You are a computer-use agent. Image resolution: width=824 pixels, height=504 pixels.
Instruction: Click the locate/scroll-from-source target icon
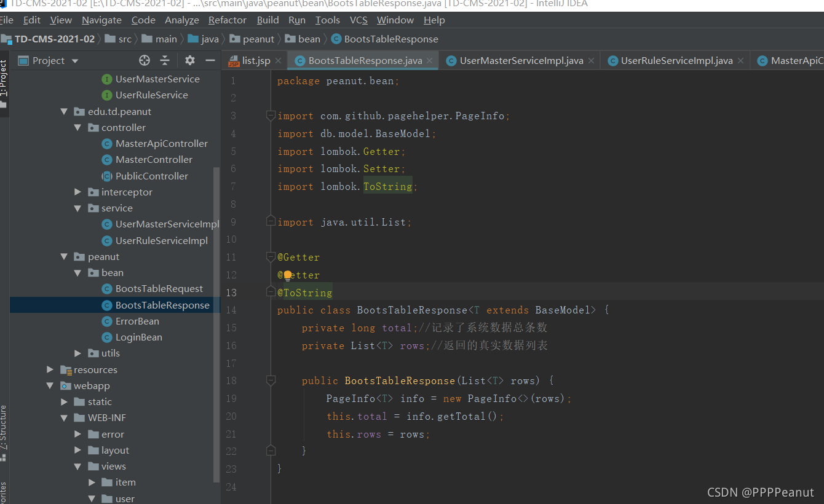145,60
